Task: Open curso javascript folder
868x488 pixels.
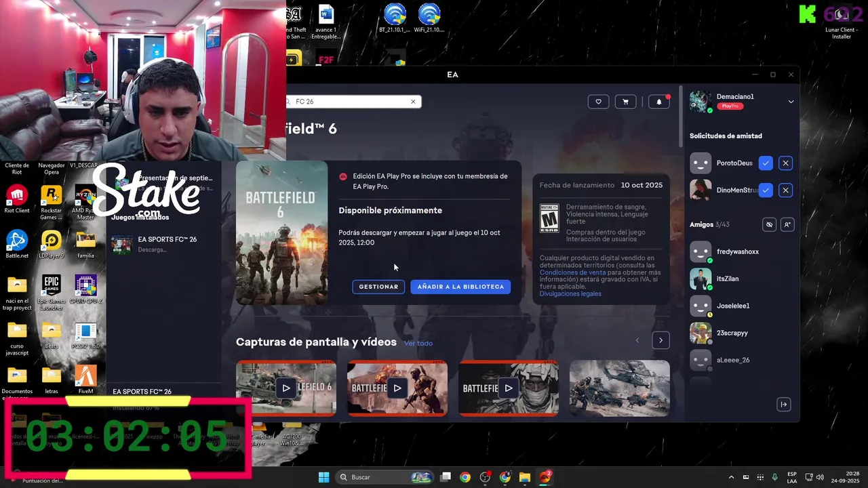Action: [x=17, y=339]
